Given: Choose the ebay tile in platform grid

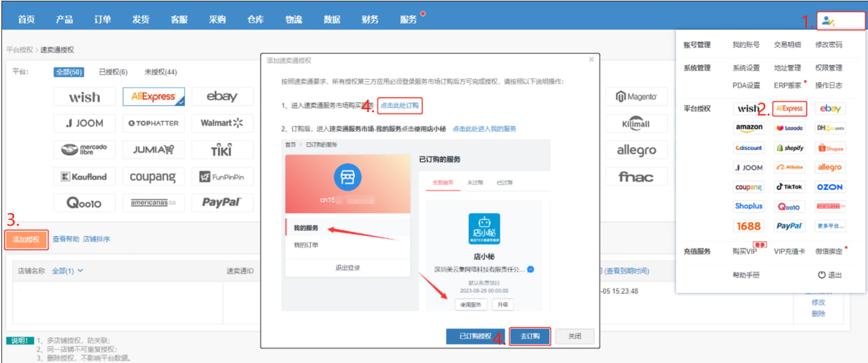Looking at the screenshot, I should pyautogui.click(x=222, y=97).
